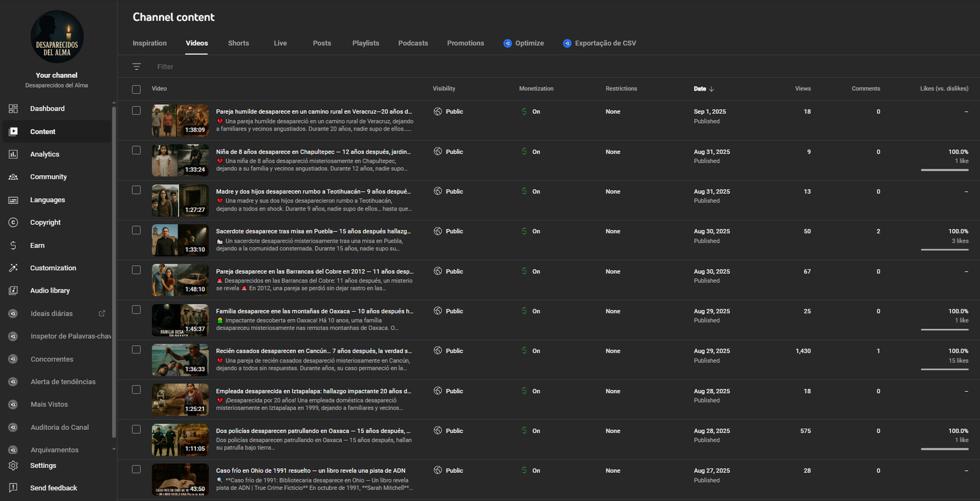Viewport: 980px width, 501px height.
Task: Expand the sidebar scroll-down arrow
Action: point(114,449)
